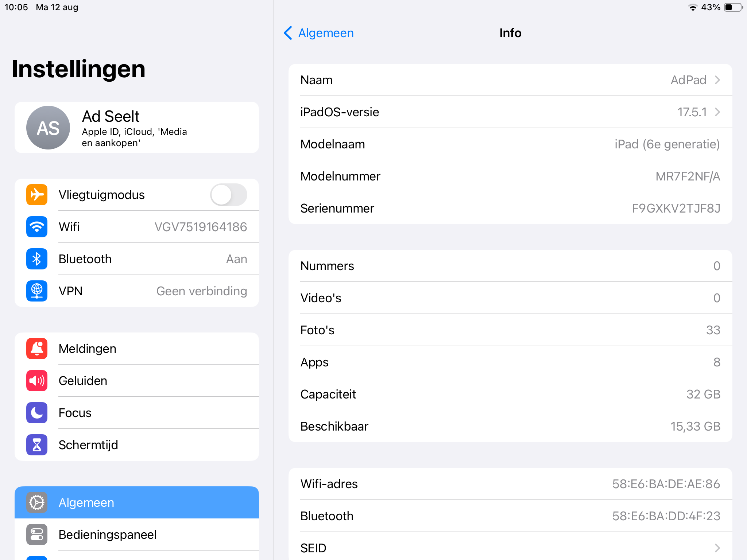Tap the battery indicator in status bar
The width and height of the screenshot is (747, 560).
[733, 7]
